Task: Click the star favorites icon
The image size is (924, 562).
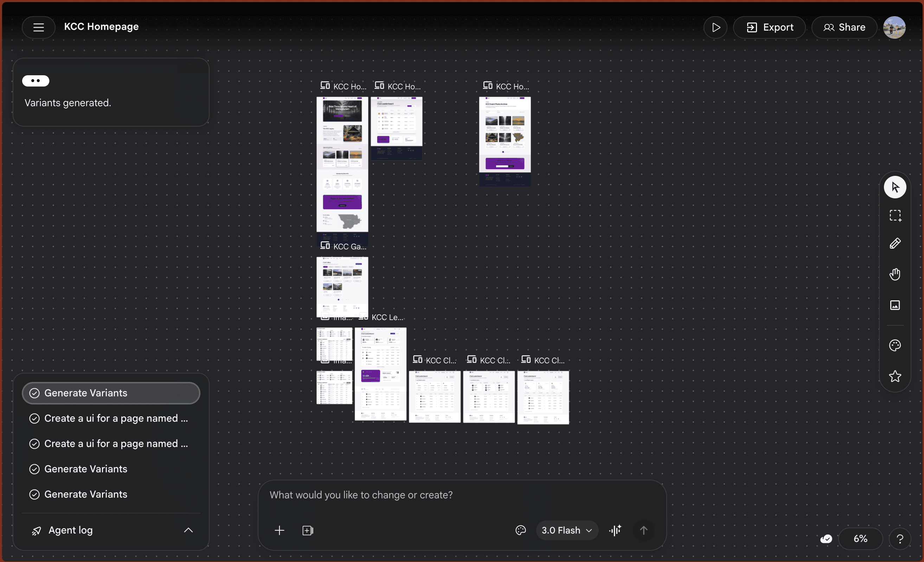Action: (895, 376)
